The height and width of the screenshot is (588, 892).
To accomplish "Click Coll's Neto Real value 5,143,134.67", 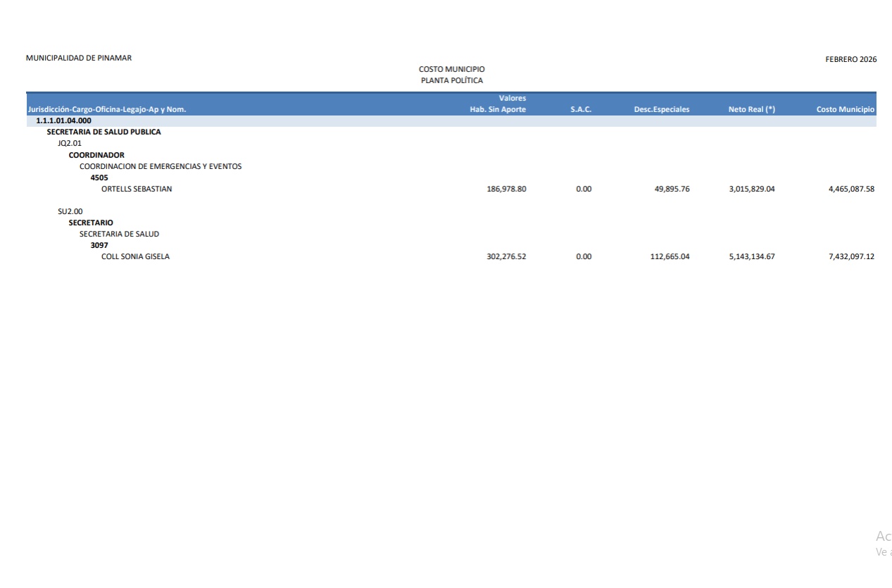I will click(x=751, y=256).
